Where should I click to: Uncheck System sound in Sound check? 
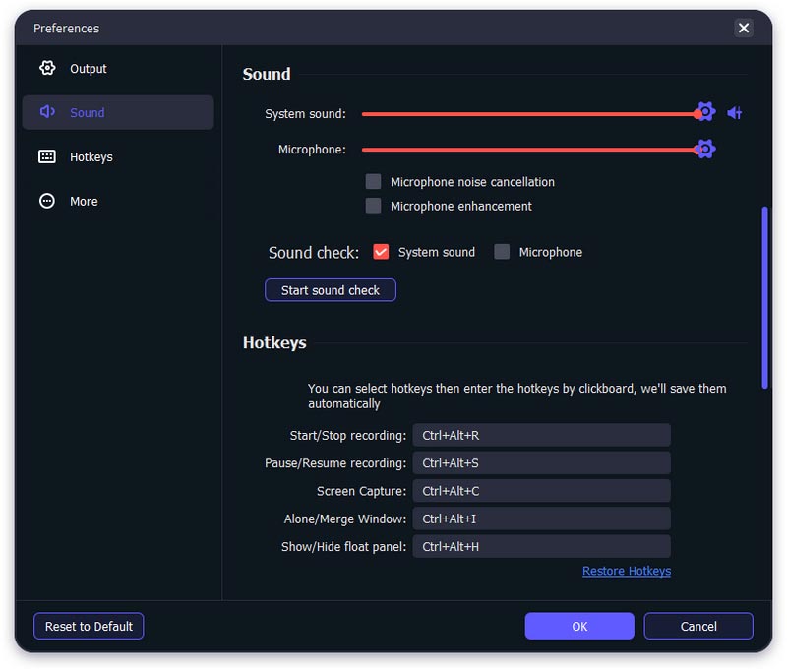tap(382, 252)
